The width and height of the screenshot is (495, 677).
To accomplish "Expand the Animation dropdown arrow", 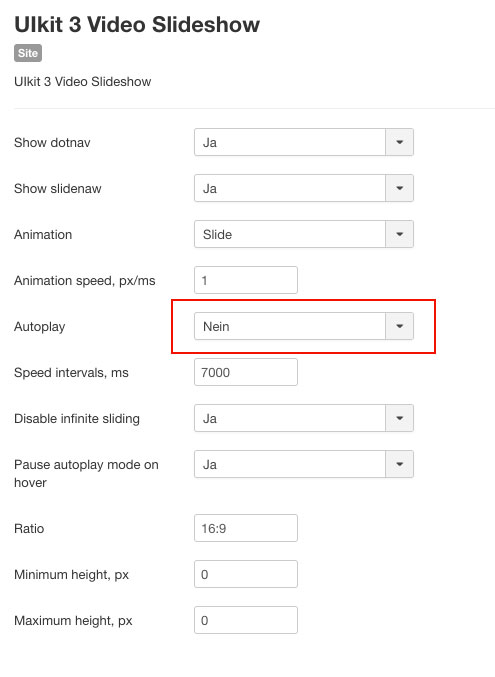I will tap(400, 234).
